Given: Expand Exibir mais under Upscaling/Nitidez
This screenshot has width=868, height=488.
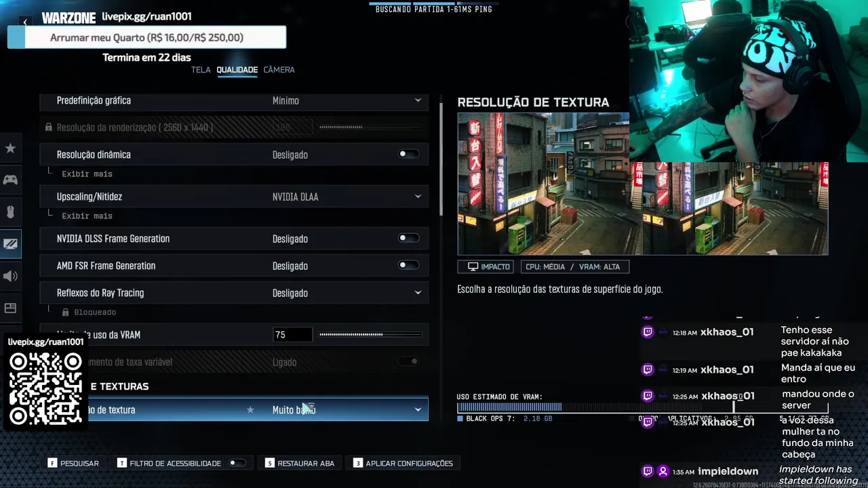Looking at the screenshot, I should coord(87,216).
